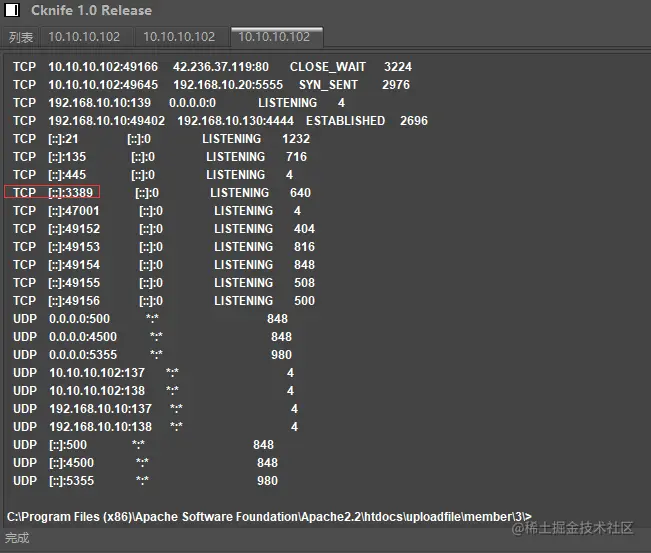Click PID 980 on the 0.0.0.0:5355 row
Screen dimensions: 651x553
[281, 355]
